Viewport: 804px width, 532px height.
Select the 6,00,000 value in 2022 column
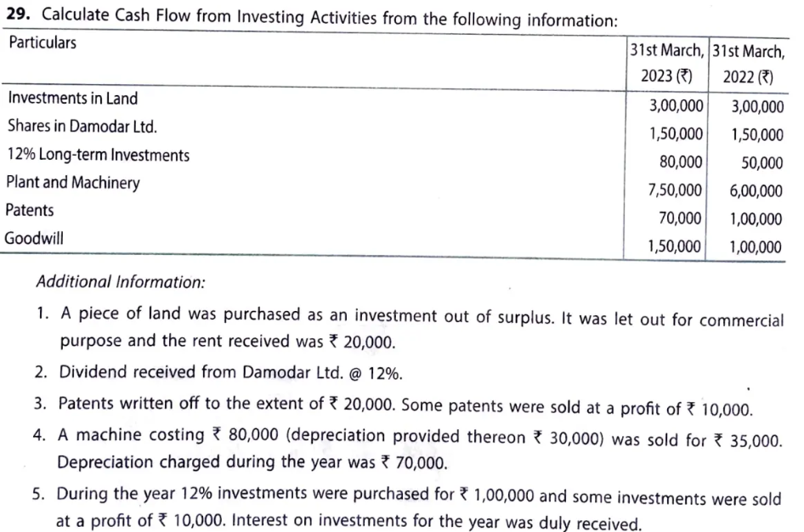pyautogui.click(x=756, y=191)
